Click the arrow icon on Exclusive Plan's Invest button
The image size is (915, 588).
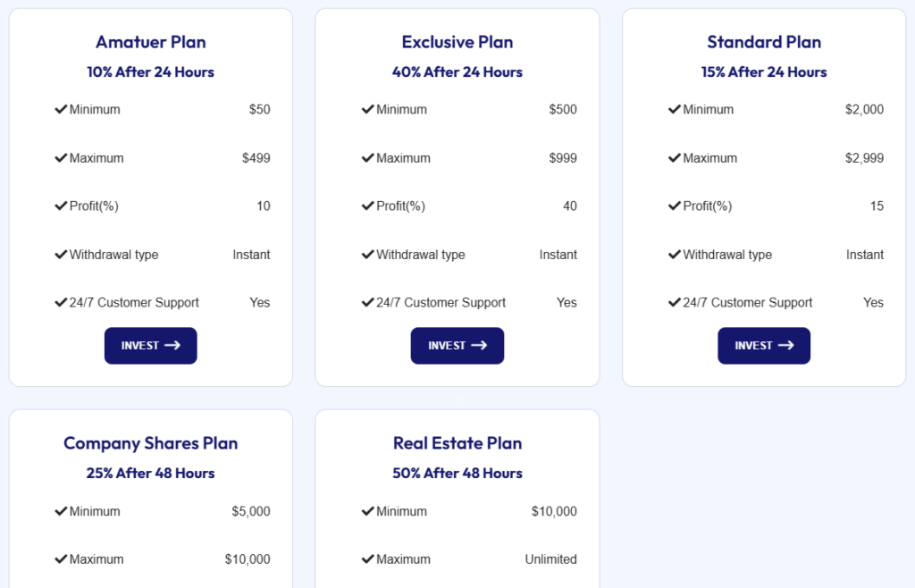point(479,346)
